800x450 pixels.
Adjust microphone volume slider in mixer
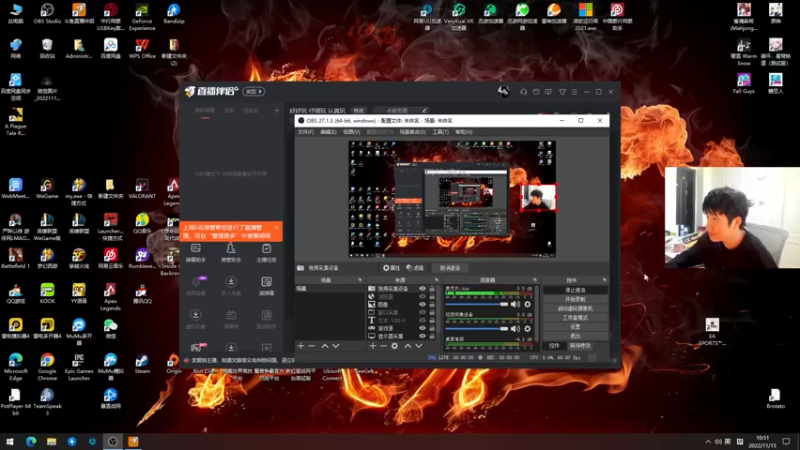pos(477,305)
